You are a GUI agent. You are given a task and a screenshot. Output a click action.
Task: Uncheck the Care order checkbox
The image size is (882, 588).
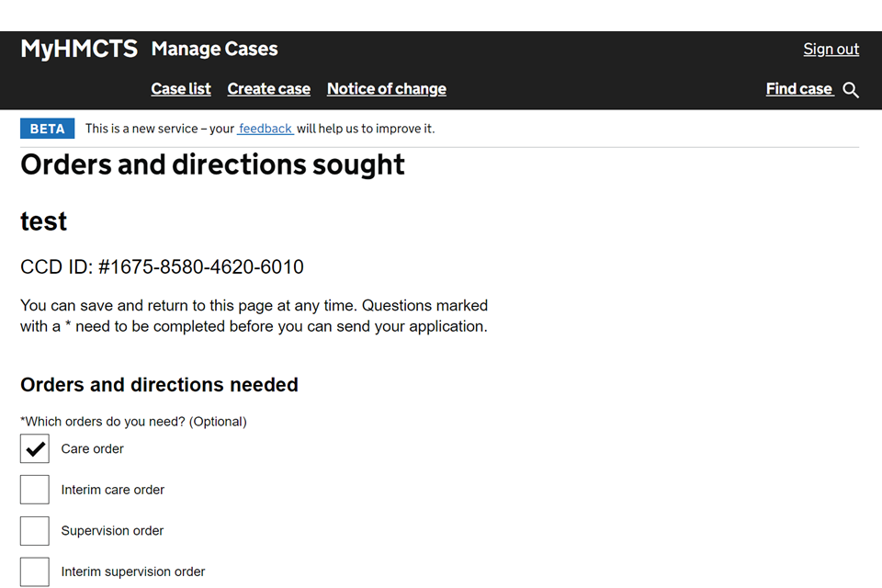tap(35, 449)
